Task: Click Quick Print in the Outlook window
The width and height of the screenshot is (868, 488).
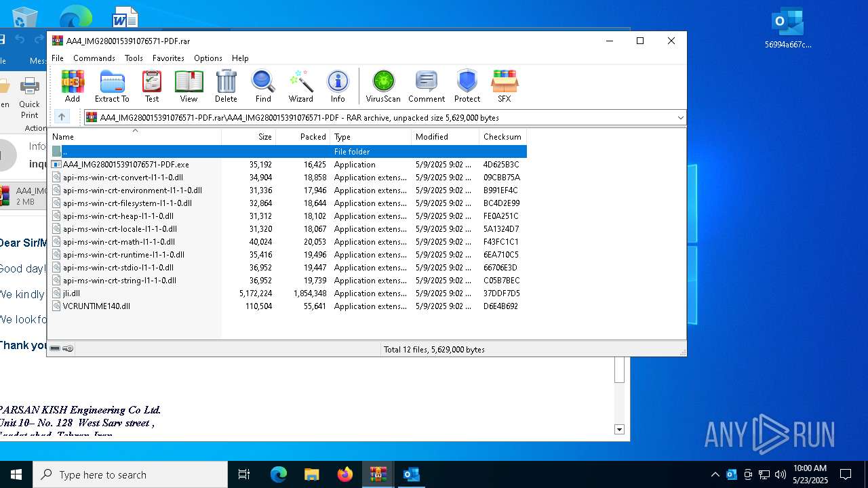Action: 30,98
